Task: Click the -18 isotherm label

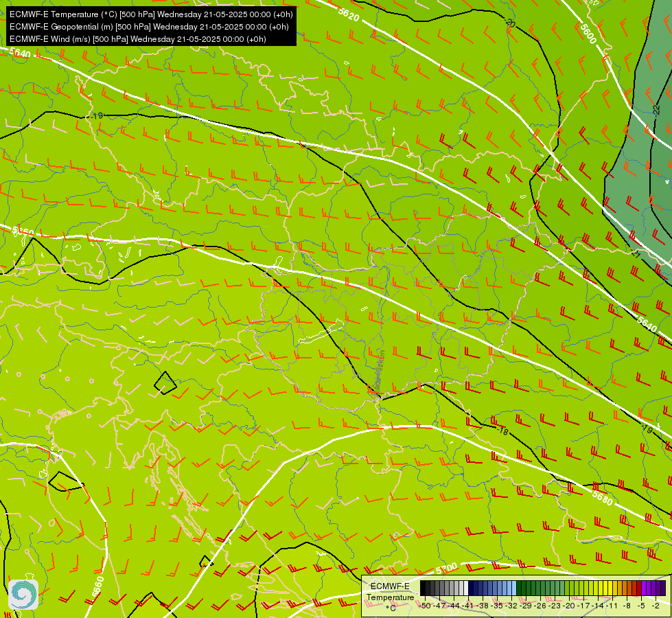Action: (x=502, y=431)
